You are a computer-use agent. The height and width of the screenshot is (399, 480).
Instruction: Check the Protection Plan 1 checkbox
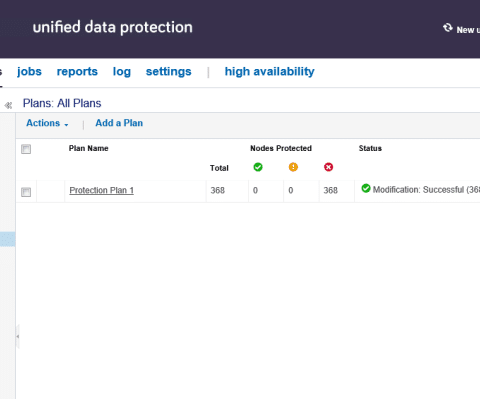[x=26, y=192]
